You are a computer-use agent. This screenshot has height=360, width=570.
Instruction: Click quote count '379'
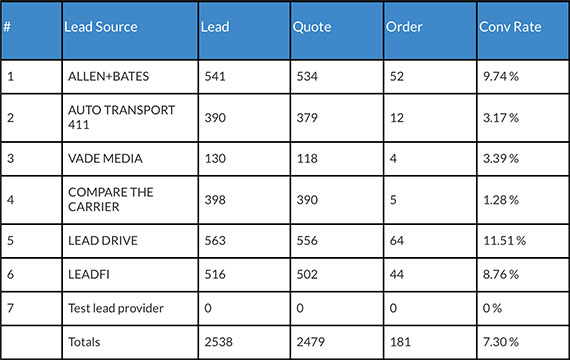point(307,118)
